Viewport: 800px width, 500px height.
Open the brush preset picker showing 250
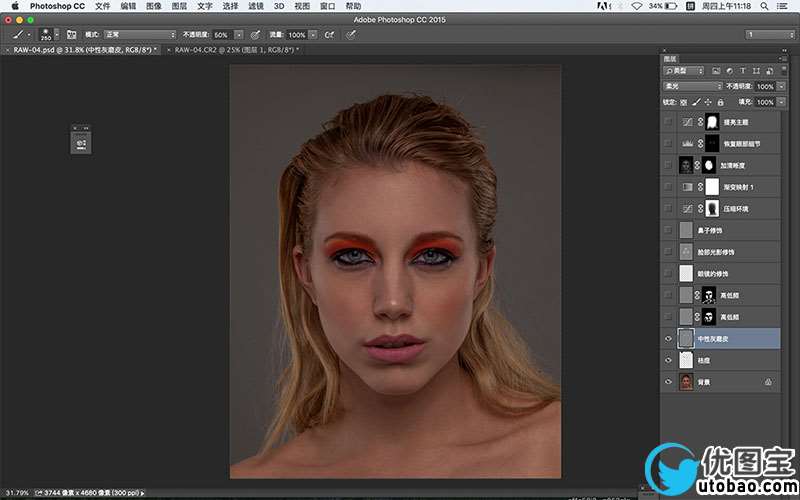pyautogui.click(x=46, y=35)
